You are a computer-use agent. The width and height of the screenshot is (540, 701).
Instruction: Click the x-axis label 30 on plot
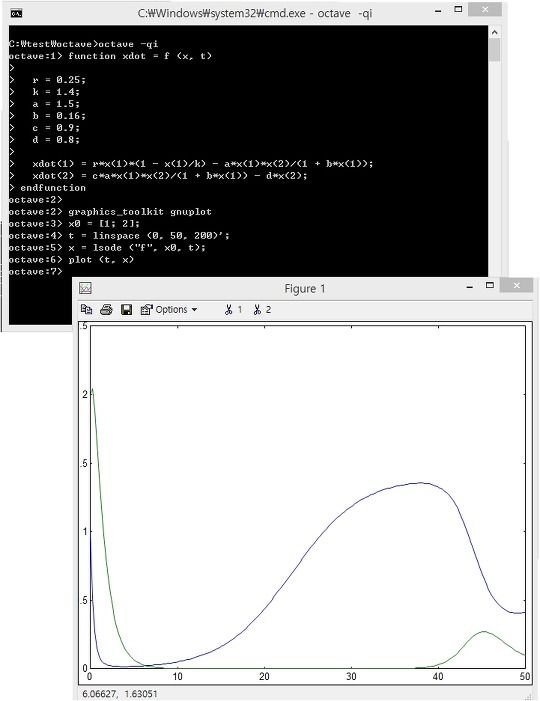(x=351, y=676)
